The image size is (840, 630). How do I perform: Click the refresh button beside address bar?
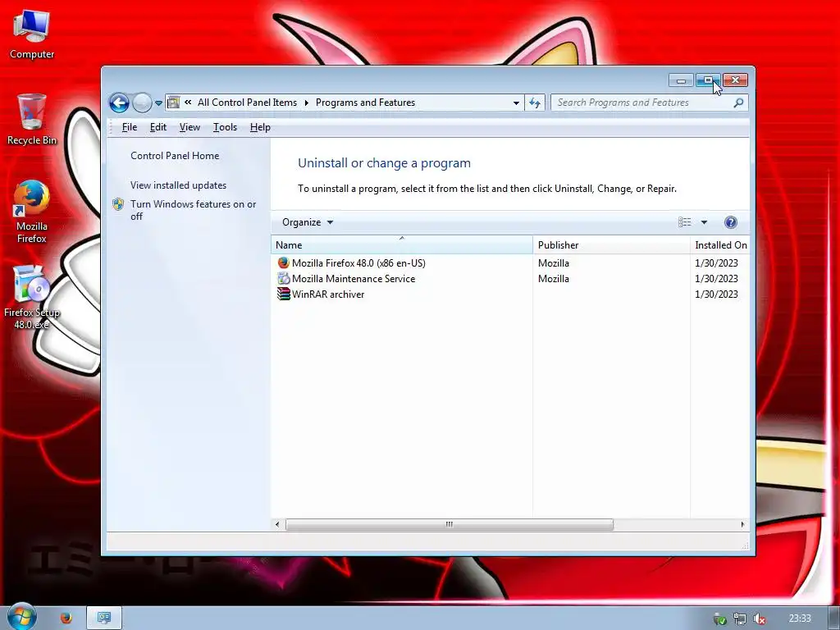[535, 103]
